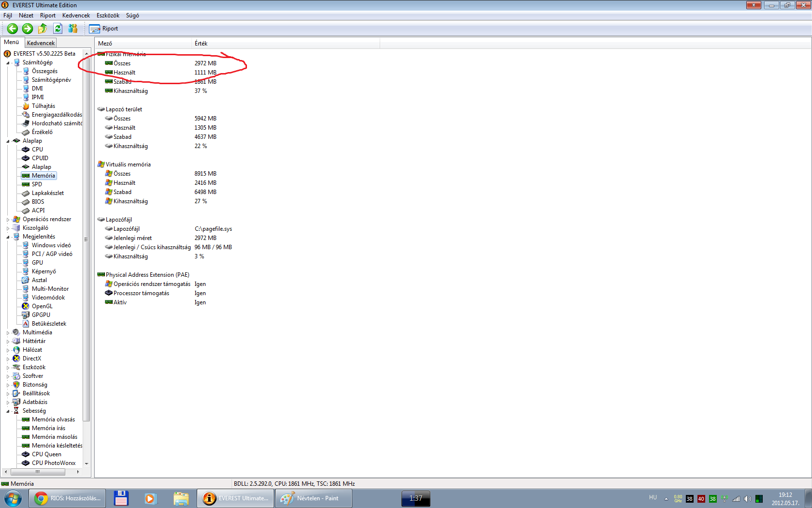Go back with the green left arrow
Viewport: 812px width, 508px height.
pos(13,29)
